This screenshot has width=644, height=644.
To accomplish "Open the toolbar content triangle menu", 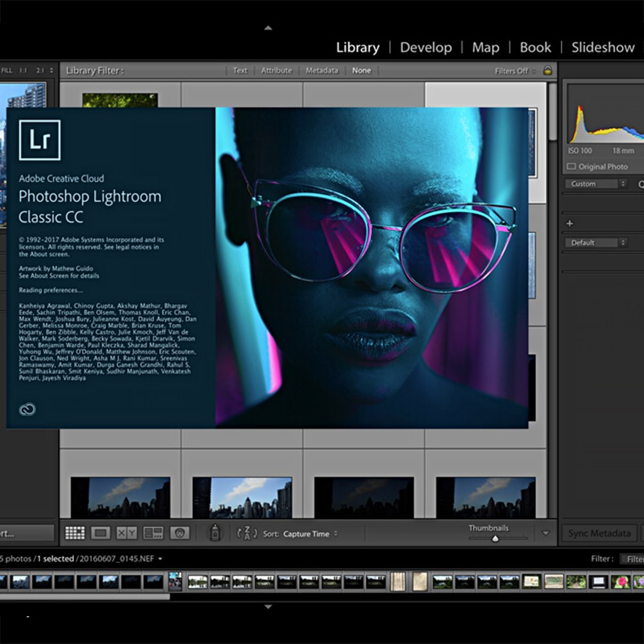I will point(545,533).
